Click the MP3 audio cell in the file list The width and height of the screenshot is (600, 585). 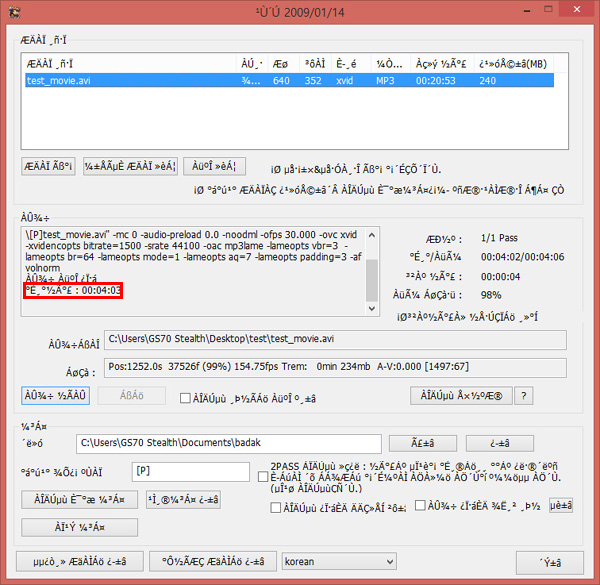(385, 80)
